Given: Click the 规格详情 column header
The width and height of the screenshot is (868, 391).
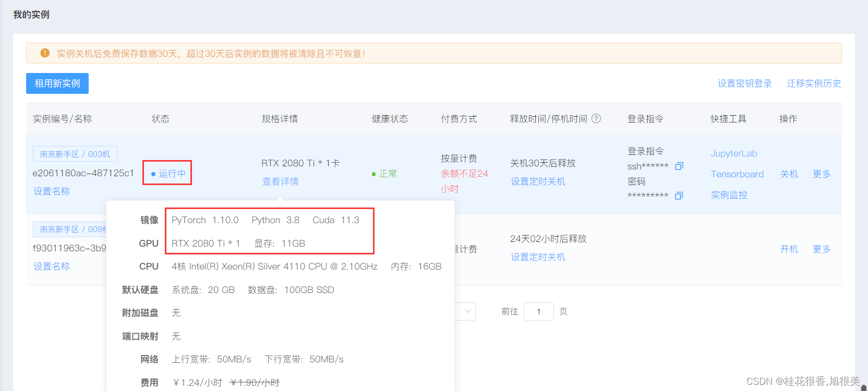Looking at the screenshot, I should [280, 119].
